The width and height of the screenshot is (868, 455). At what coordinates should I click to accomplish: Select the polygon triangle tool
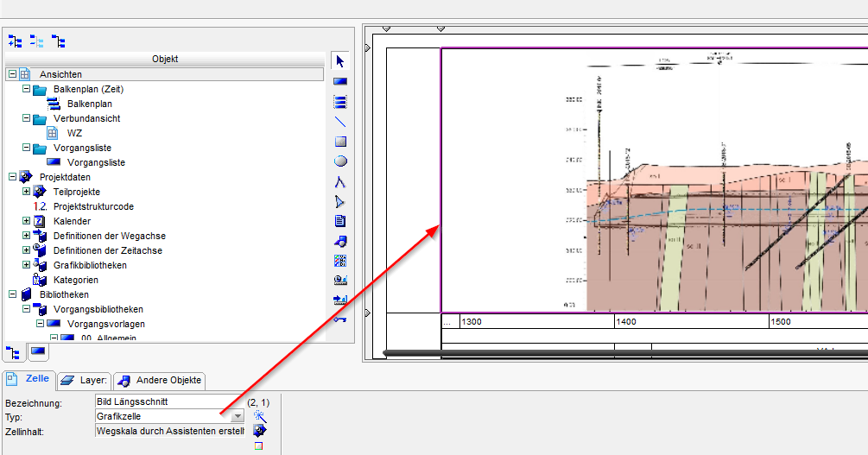point(340,201)
